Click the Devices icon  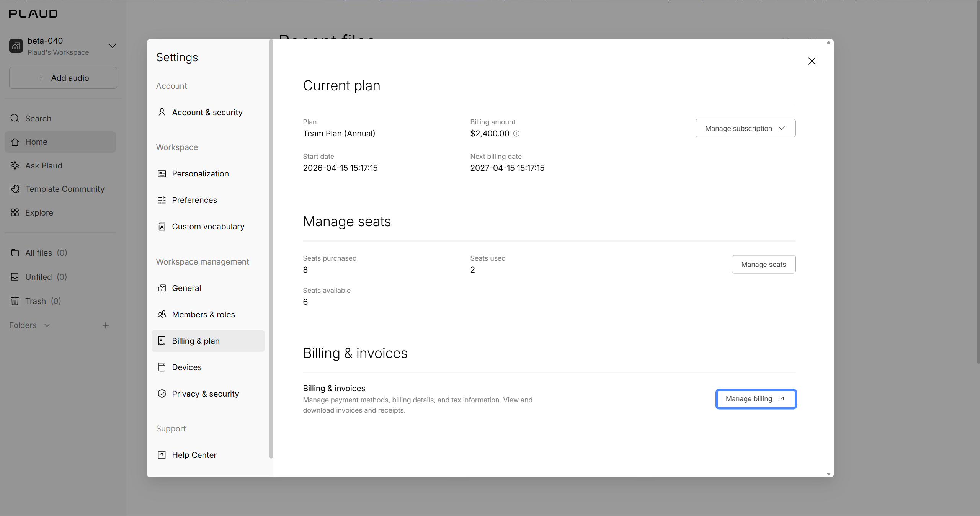[x=162, y=367]
